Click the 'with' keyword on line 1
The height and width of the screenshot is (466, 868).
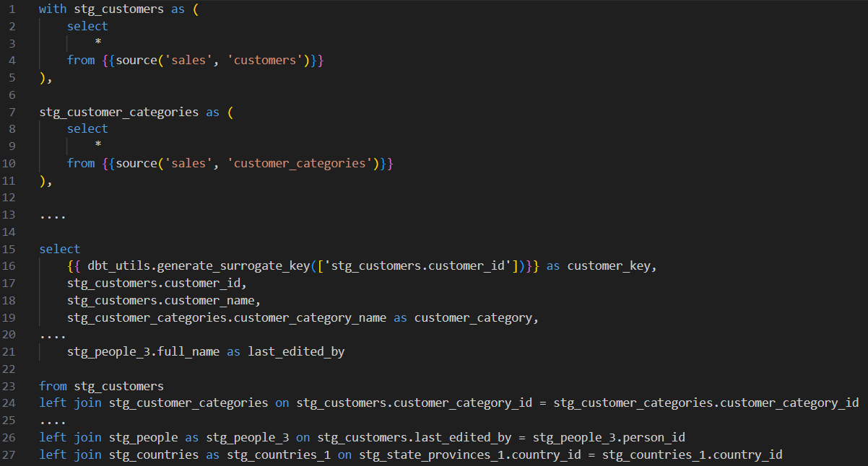pos(53,9)
